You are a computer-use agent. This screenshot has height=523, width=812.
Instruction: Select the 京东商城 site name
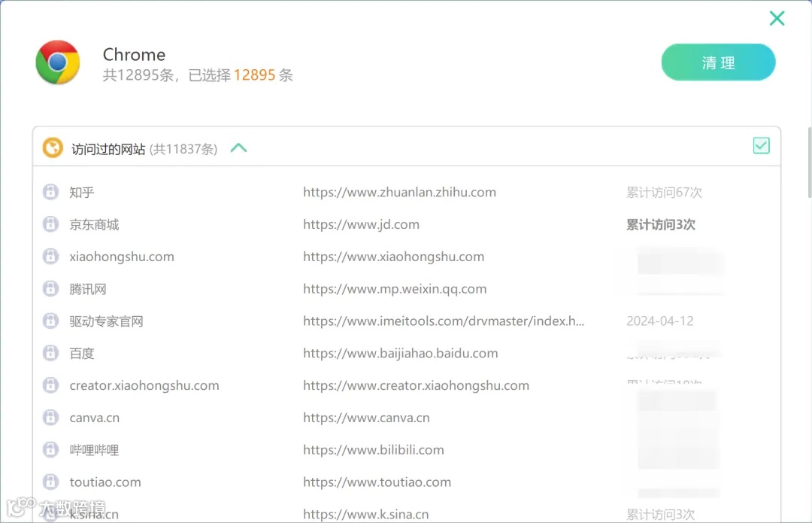[x=94, y=224]
